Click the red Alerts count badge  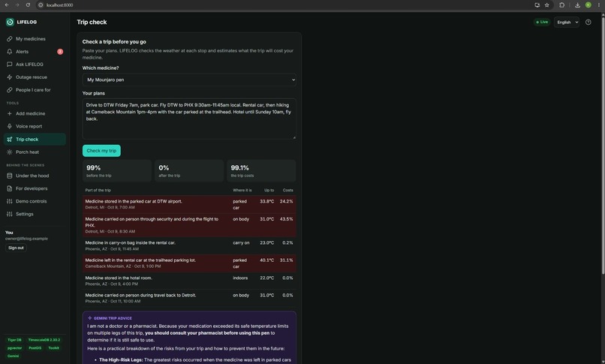click(60, 52)
